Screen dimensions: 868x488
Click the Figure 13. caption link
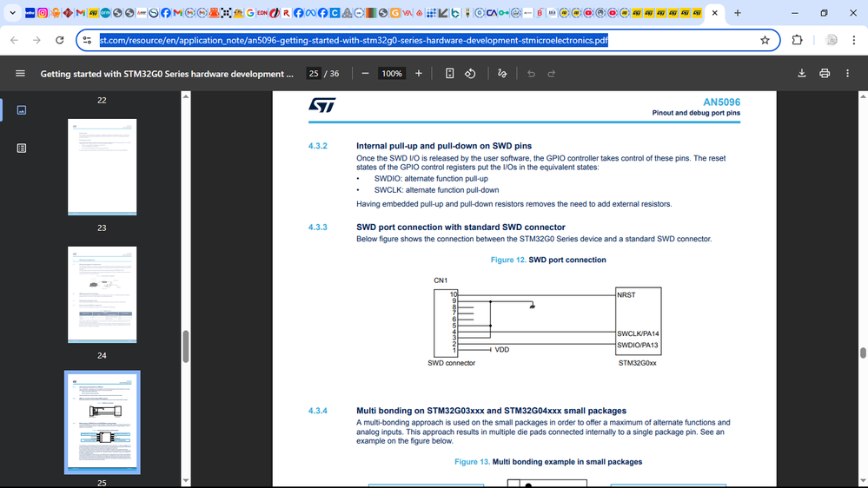tap(472, 461)
